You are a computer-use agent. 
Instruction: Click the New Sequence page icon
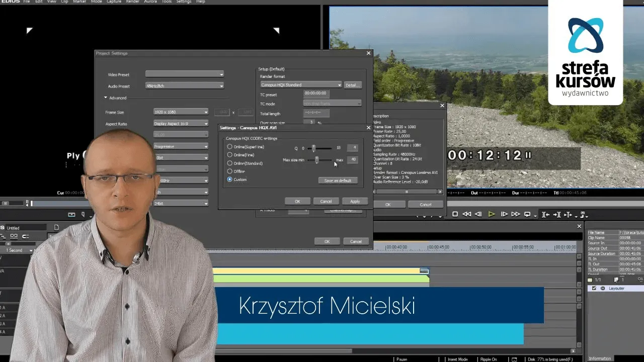[x=56, y=228]
